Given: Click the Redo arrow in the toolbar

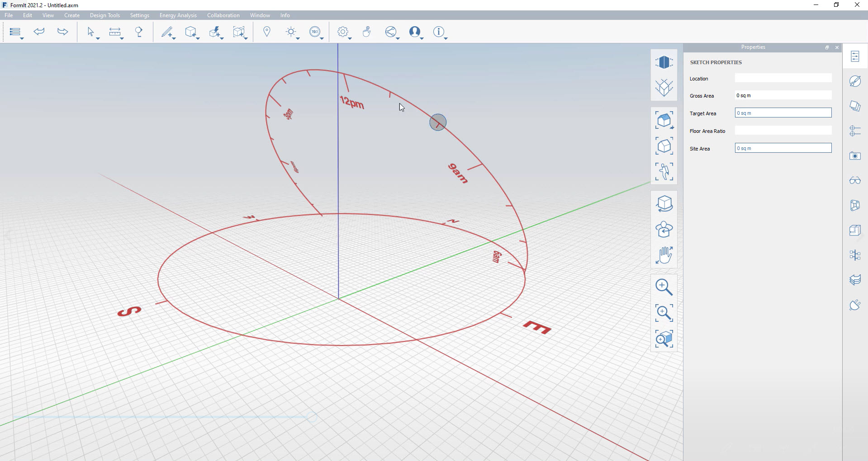Looking at the screenshot, I should point(62,32).
